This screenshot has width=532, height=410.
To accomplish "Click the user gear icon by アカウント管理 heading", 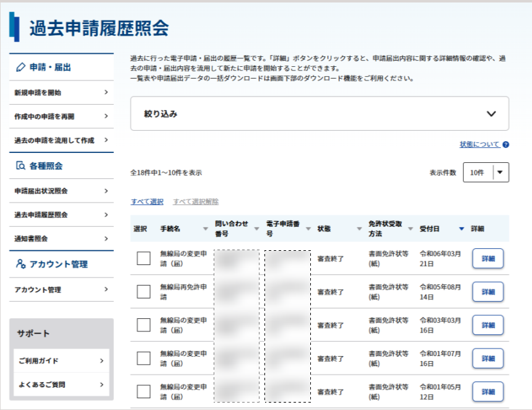I will tap(20, 264).
